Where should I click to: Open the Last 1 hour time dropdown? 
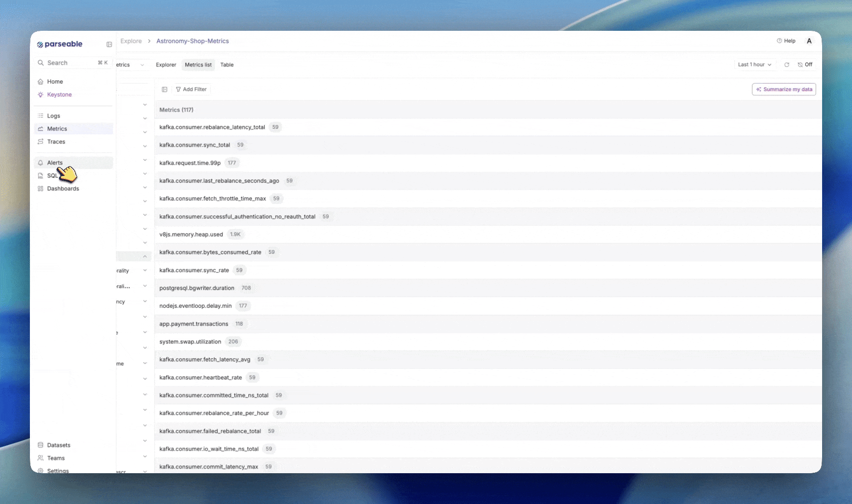pyautogui.click(x=754, y=65)
